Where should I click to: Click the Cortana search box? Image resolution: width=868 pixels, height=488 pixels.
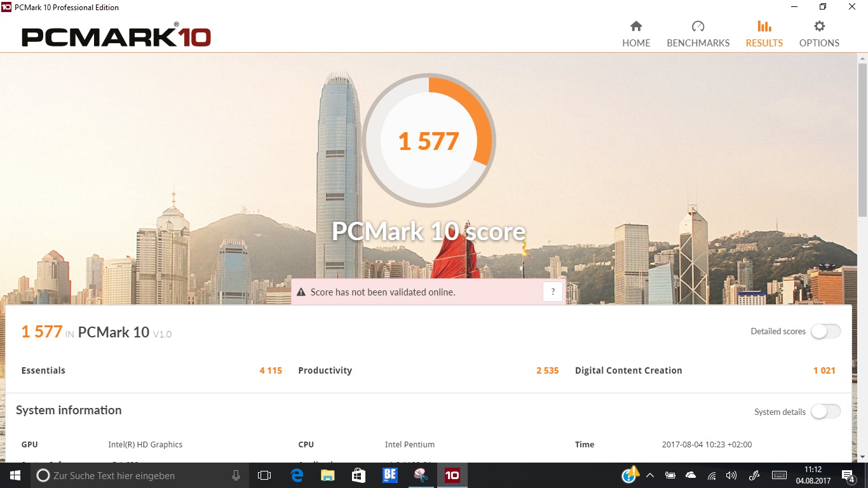(x=140, y=475)
